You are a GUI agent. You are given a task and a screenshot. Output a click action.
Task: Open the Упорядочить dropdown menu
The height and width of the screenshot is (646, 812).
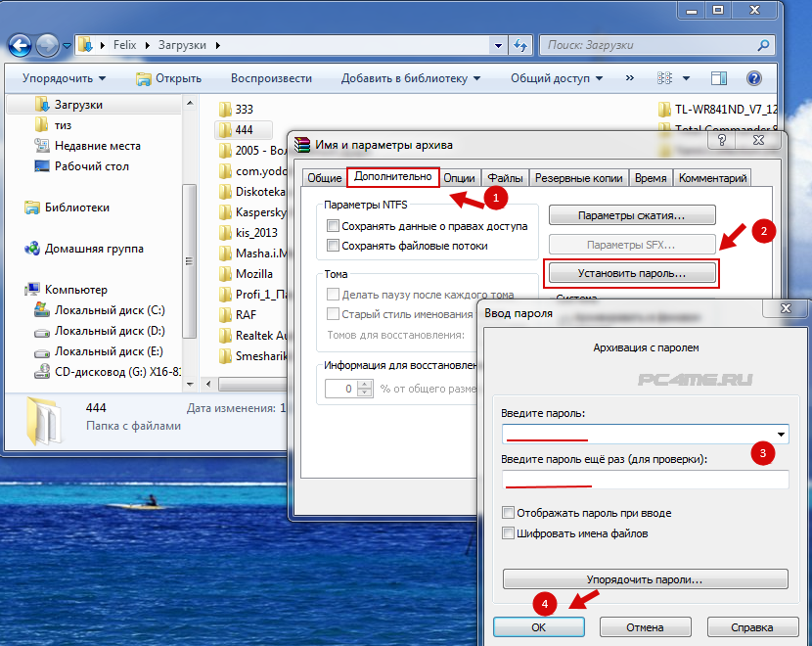coord(64,78)
